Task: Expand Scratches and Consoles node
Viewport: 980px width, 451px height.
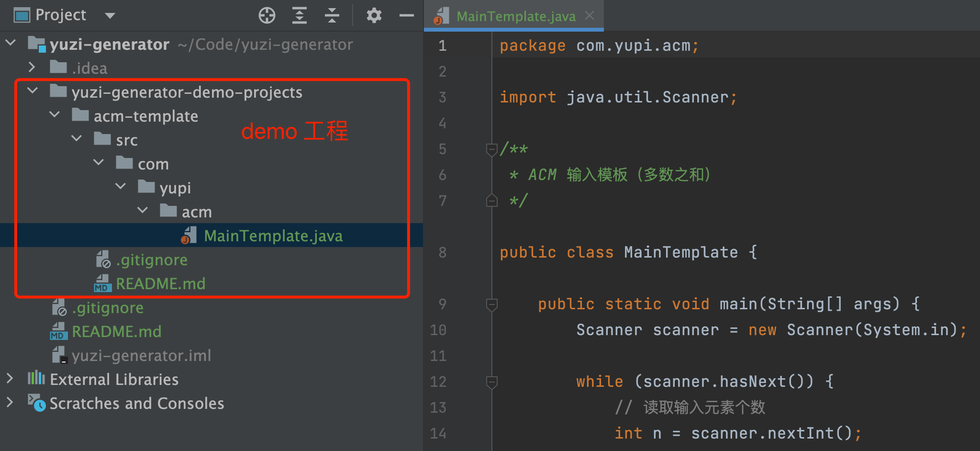Action: (x=10, y=403)
